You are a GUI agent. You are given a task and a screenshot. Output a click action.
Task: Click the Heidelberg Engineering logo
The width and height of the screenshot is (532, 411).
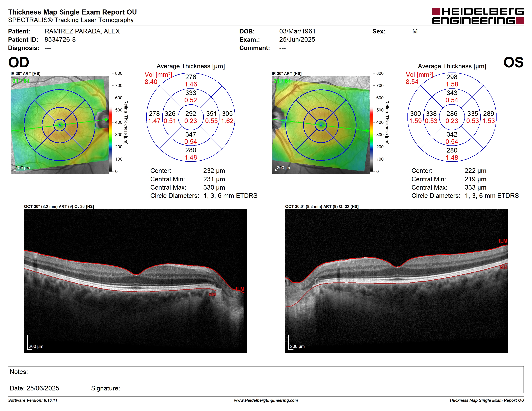(x=478, y=16)
